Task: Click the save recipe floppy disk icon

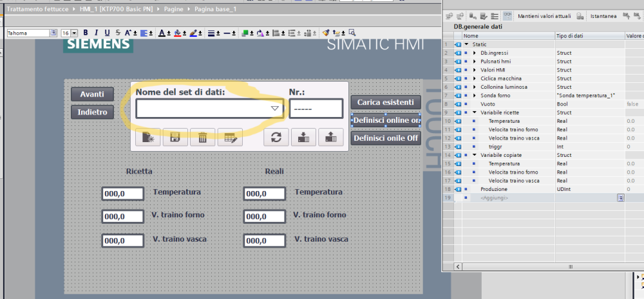Action: pyautogui.click(x=175, y=137)
